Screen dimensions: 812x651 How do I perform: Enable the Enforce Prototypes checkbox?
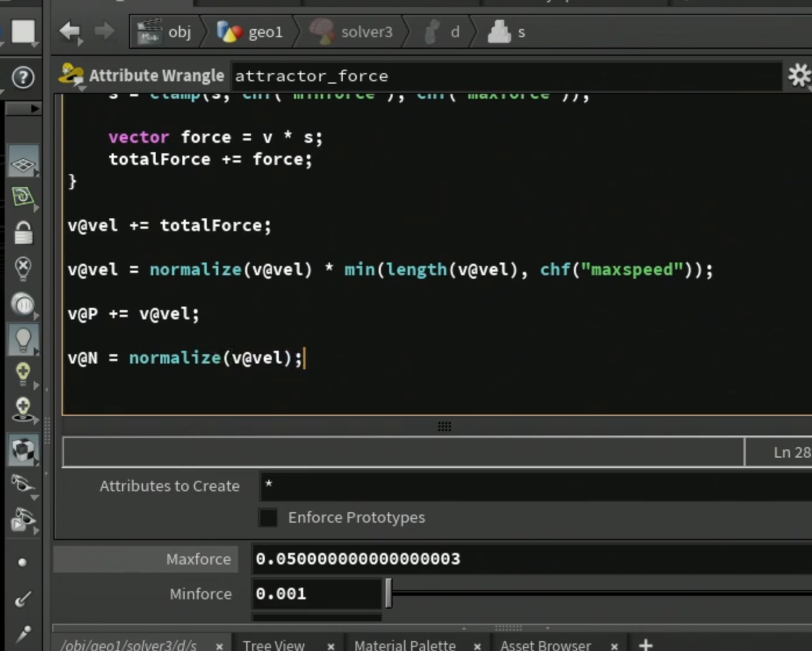[x=268, y=517]
